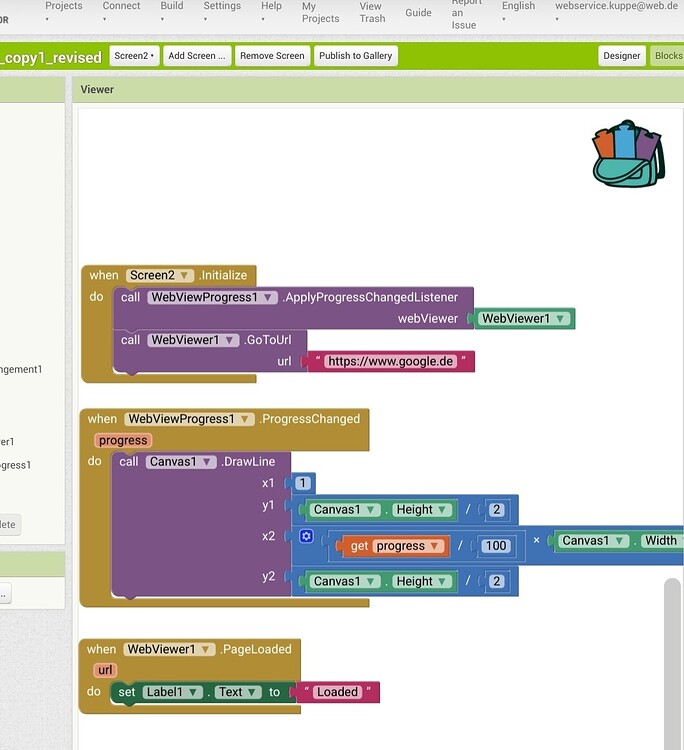Screen dimensions: 684x750
Task: Click the Remove Screen button
Action: click(272, 56)
